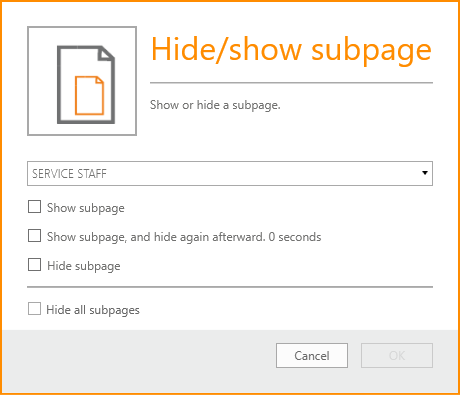The width and height of the screenshot is (460, 395).
Task: Click the gray subpage document icon
Action: (x=86, y=85)
